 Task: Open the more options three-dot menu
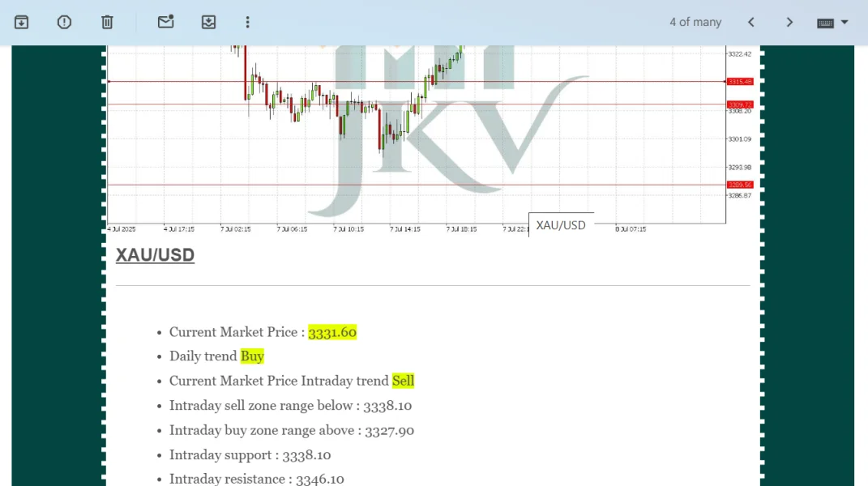pyautogui.click(x=247, y=22)
